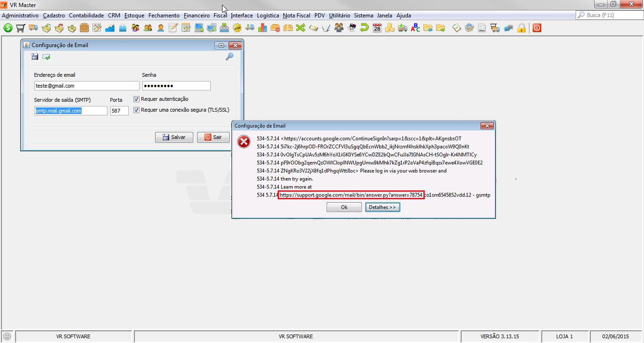The image size is (644, 343).
Task: Uncheck Requer autenticação checkbox
Action: click(x=137, y=99)
